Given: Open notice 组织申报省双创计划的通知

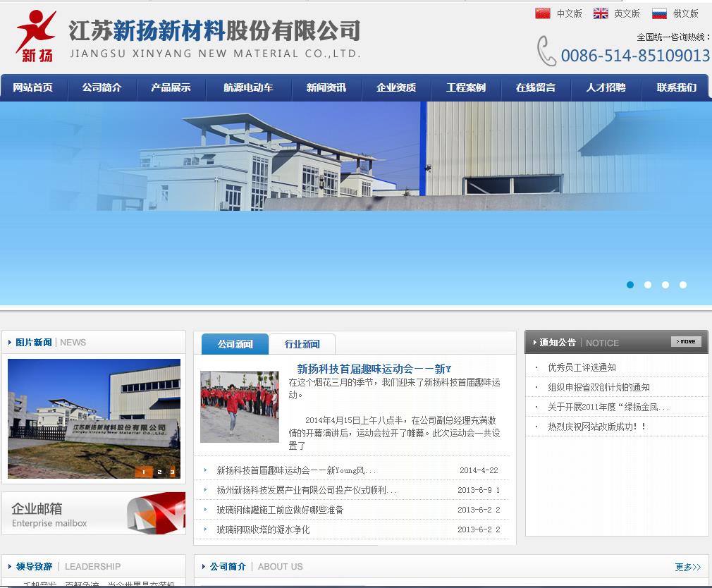Looking at the screenshot, I should (599, 387).
